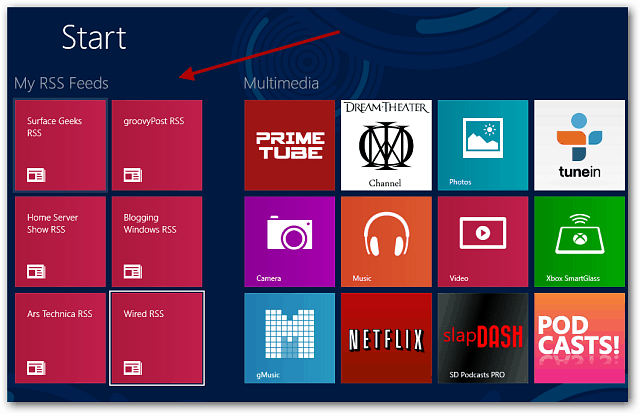Viewport: 640px width, 414px height.
Task: Open the Wired RSS tile
Action: tap(157, 338)
